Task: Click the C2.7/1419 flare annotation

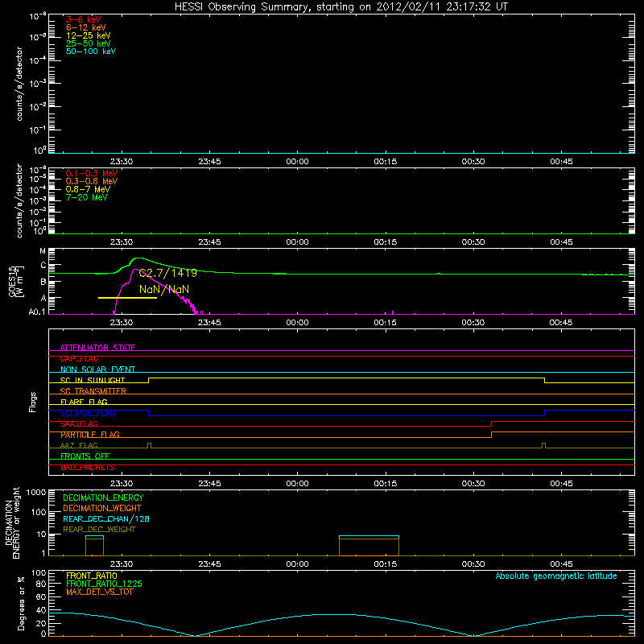Action: click(x=168, y=273)
